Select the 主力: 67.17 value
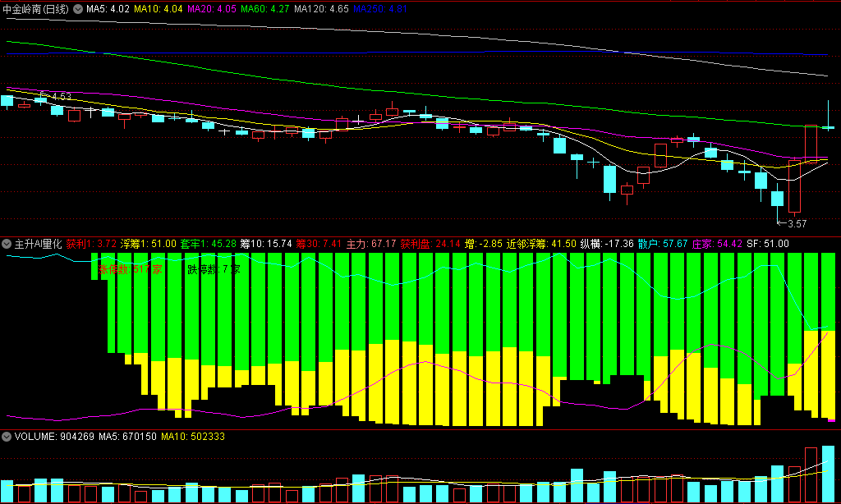Image resolution: width=841 pixels, height=504 pixels. [x=371, y=244]
